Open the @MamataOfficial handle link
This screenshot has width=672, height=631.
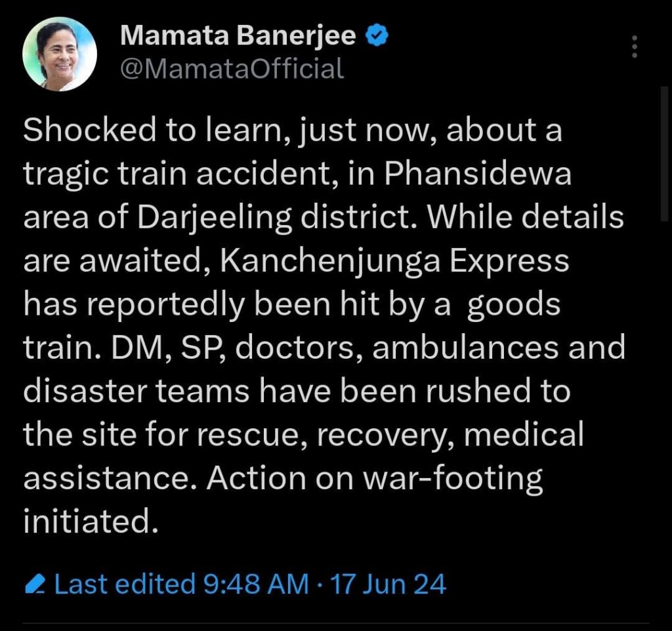(x=232, y=68)
